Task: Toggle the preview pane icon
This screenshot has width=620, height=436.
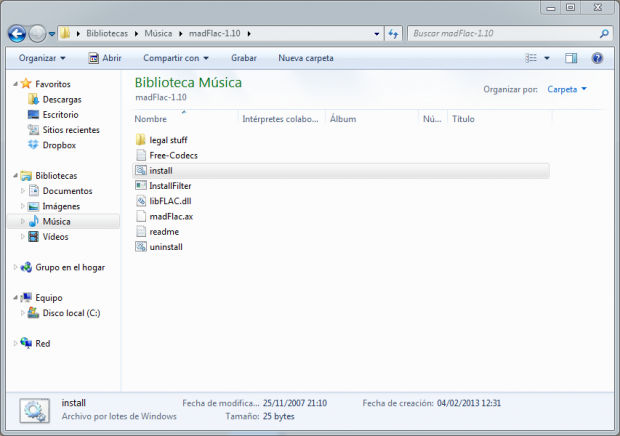Action: 571,58
